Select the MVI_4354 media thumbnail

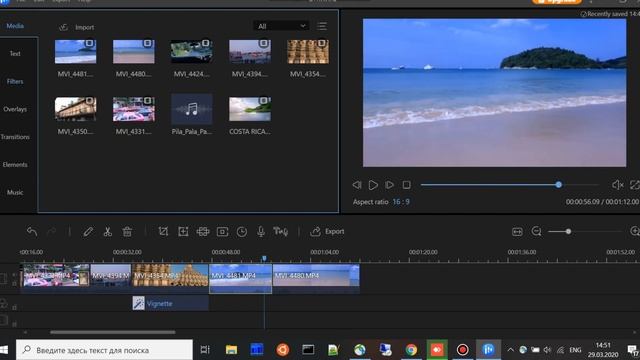pos(308,52)
